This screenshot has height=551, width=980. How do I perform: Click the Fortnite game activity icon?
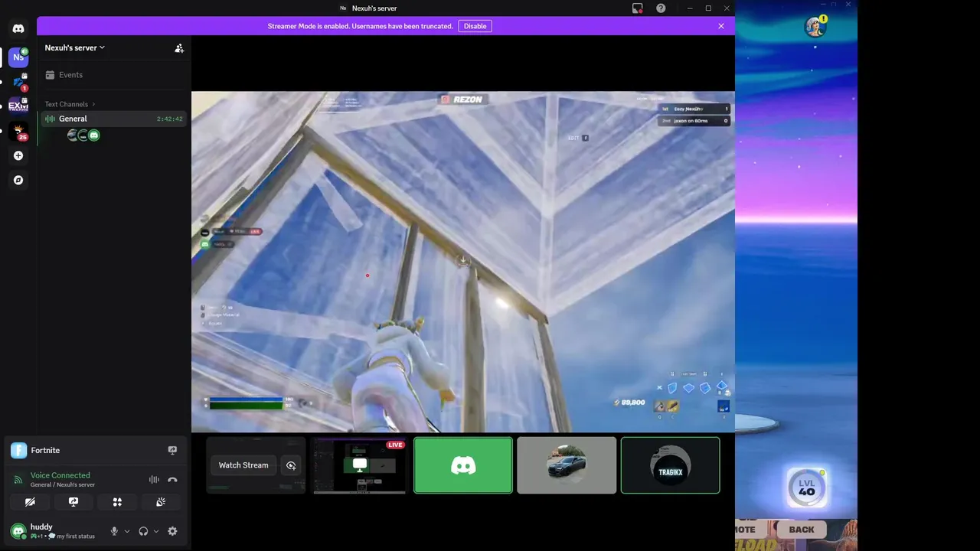point(18,450)
